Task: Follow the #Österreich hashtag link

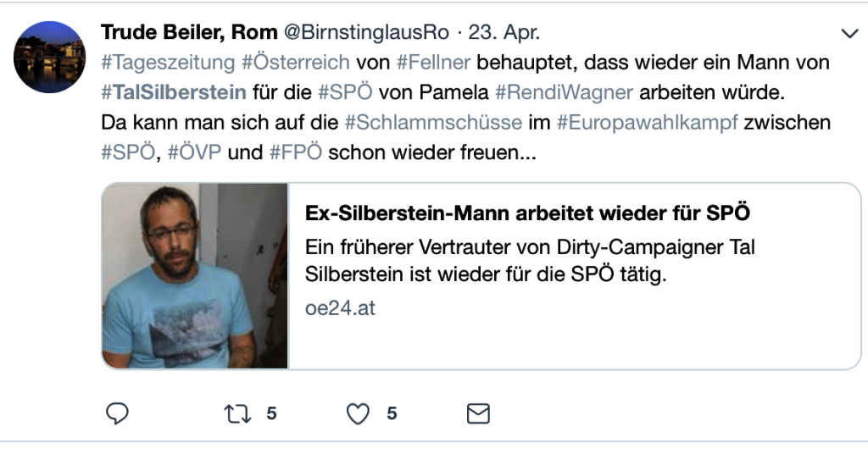Action: pyautogui.click(x=296, y=63)
